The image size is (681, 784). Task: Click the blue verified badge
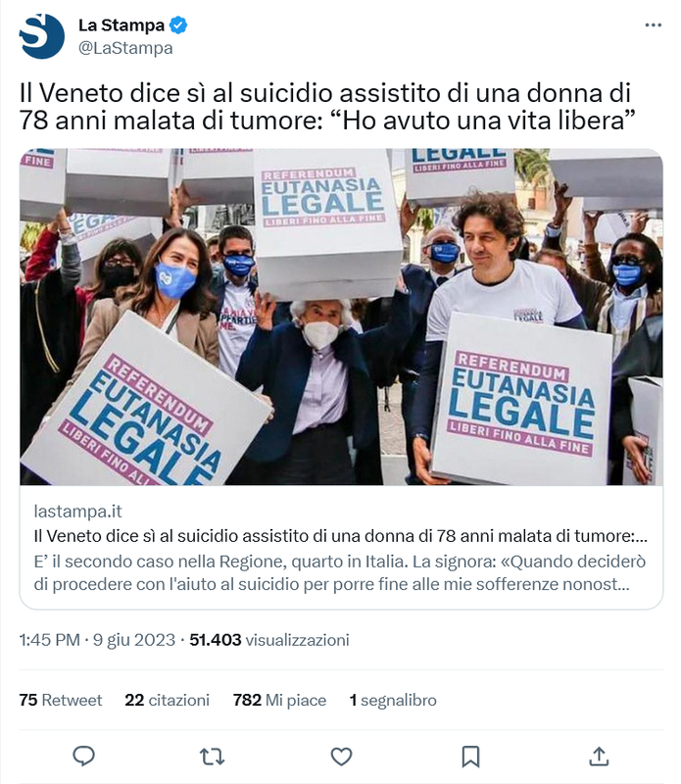(178, 25)
